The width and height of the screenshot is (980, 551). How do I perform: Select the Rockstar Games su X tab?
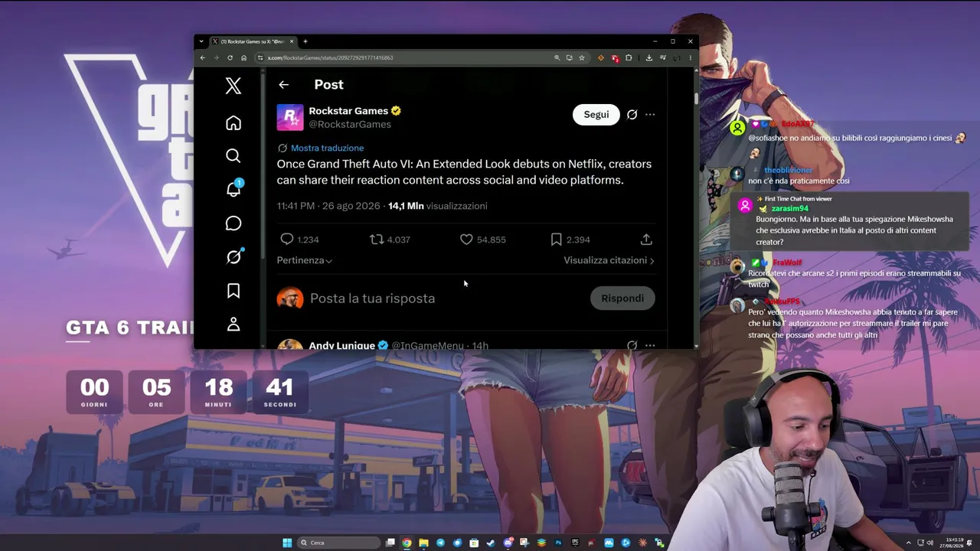pyautogui.click(x=253, y=41)
